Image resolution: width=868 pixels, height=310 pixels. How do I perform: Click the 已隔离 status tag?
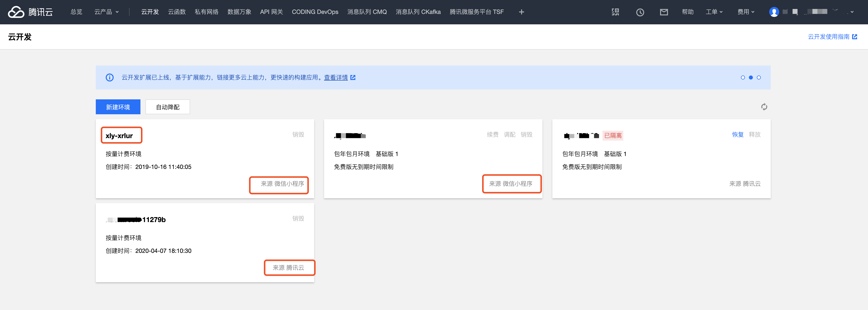click(613, 136)
